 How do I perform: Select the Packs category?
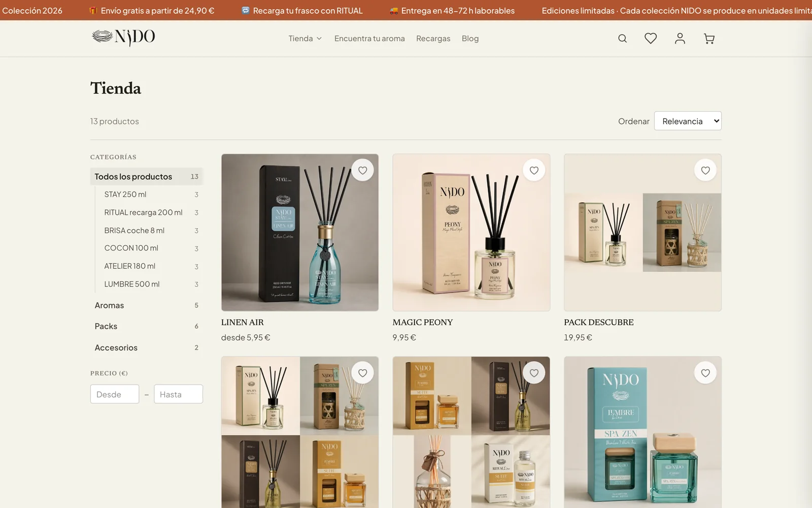147,326
